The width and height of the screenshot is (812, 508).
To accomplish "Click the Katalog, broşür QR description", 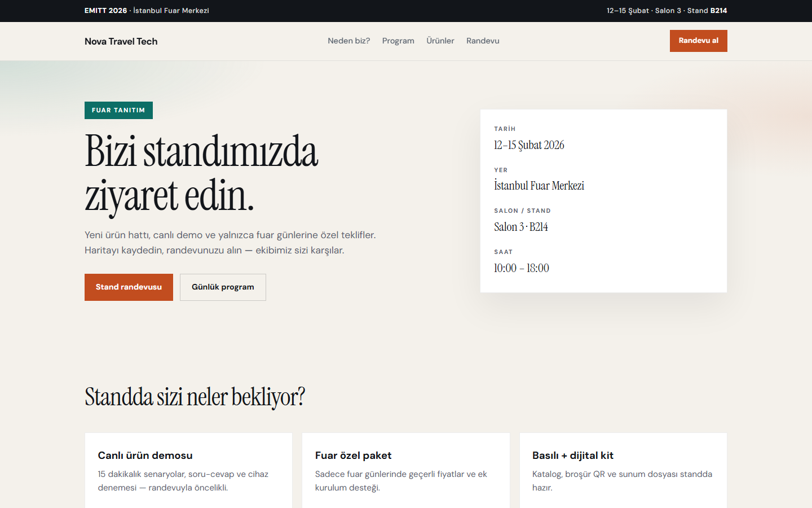I will click(622, 481).
